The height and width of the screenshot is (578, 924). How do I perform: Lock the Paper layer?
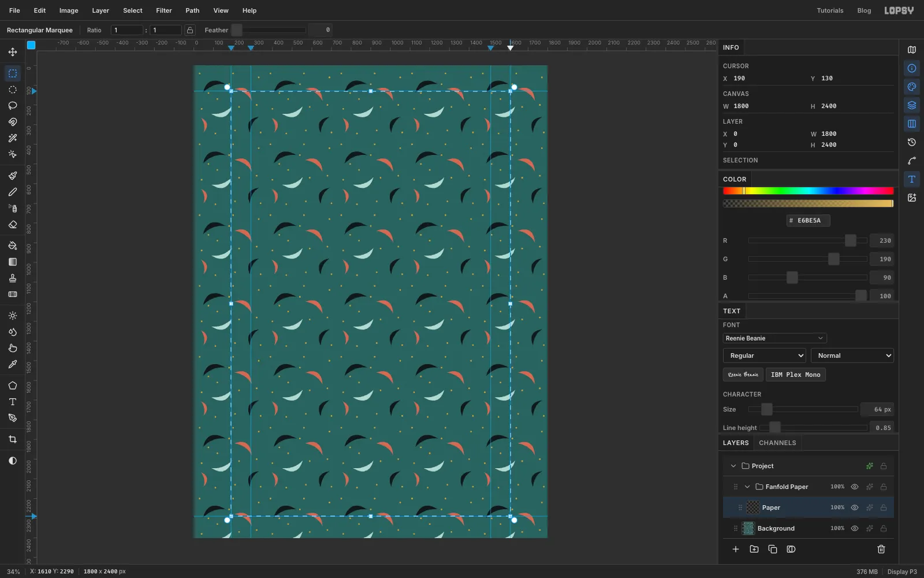click(x=884, y=507)
